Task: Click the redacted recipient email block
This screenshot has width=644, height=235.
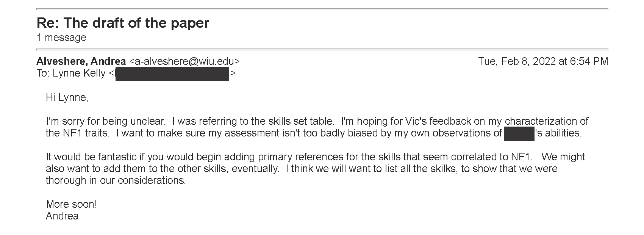Action: pyautogui.click(x=172, y=74)
